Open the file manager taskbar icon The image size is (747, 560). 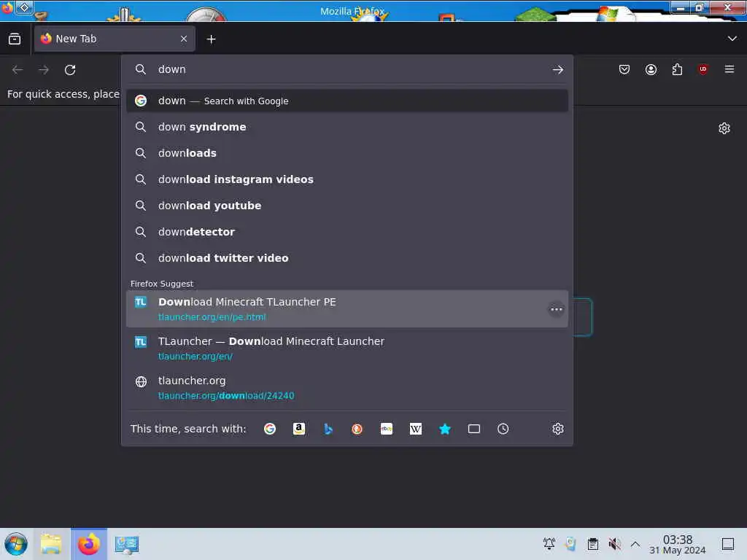click(x=51, y=544)
